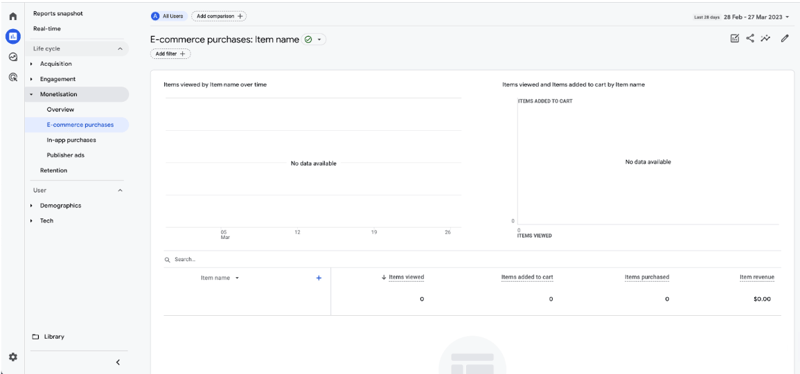Open the Real-time report

point(47,29)
